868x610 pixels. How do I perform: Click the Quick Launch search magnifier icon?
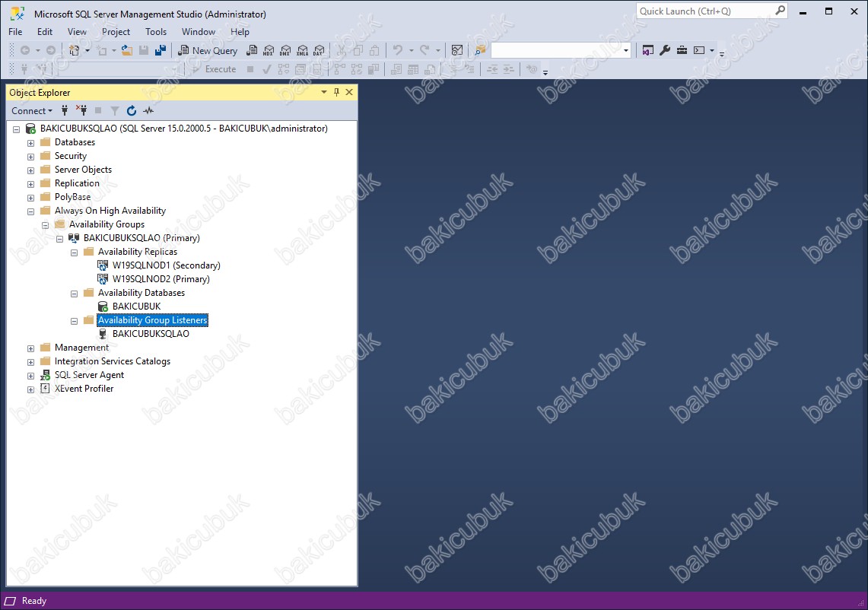pyautogui.click(x=780, y=11)
